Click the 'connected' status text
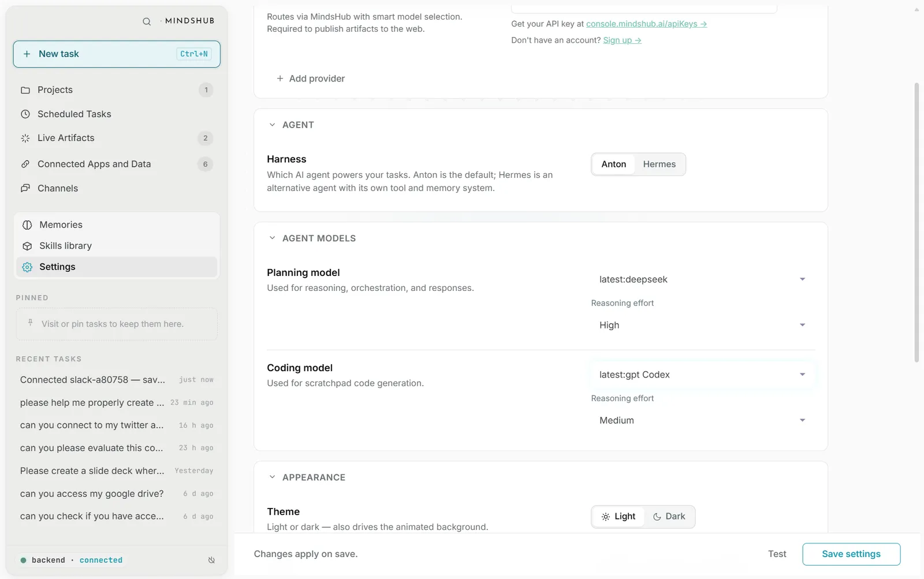924x579 pixels. (100, 560)
